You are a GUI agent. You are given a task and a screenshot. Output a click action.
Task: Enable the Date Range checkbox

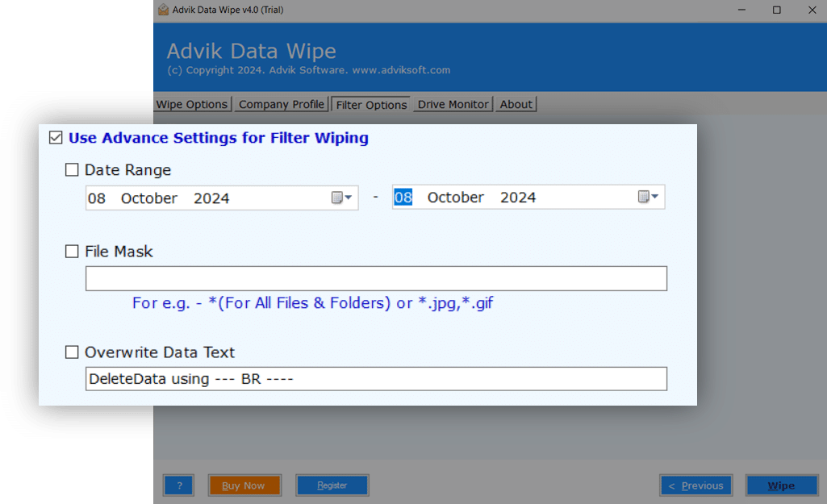coord(72,170)
